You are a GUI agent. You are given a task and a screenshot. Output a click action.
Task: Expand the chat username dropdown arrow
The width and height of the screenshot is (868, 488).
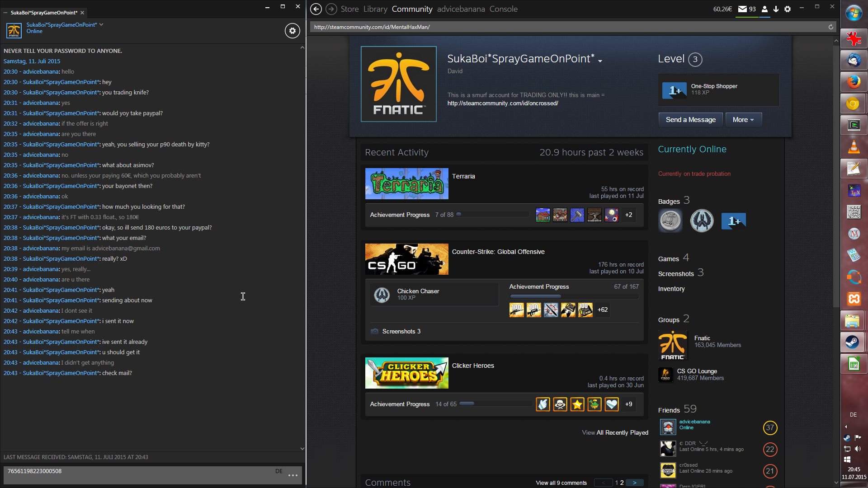pos(101,24)
